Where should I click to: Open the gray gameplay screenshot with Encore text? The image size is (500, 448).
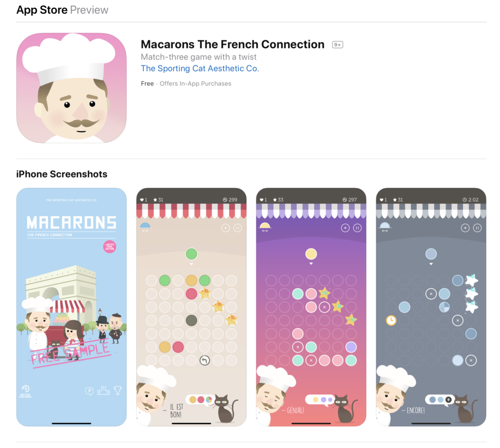431,307
